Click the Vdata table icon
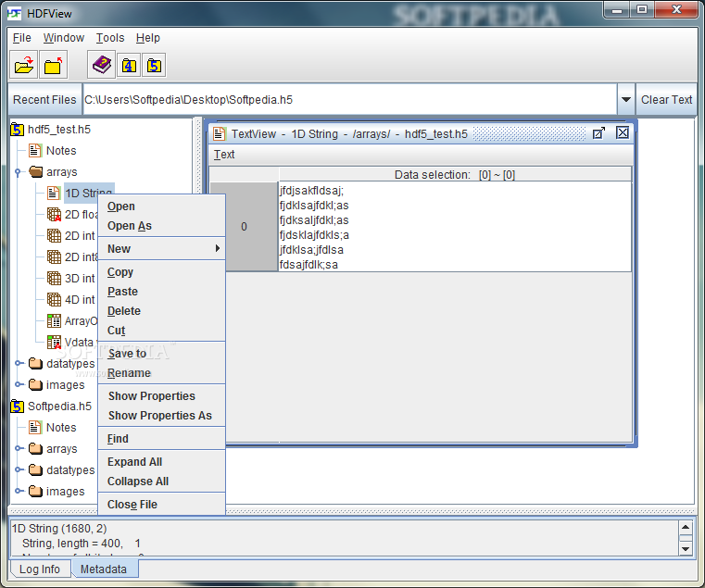The image size is (705, 588). click(54, 342)
